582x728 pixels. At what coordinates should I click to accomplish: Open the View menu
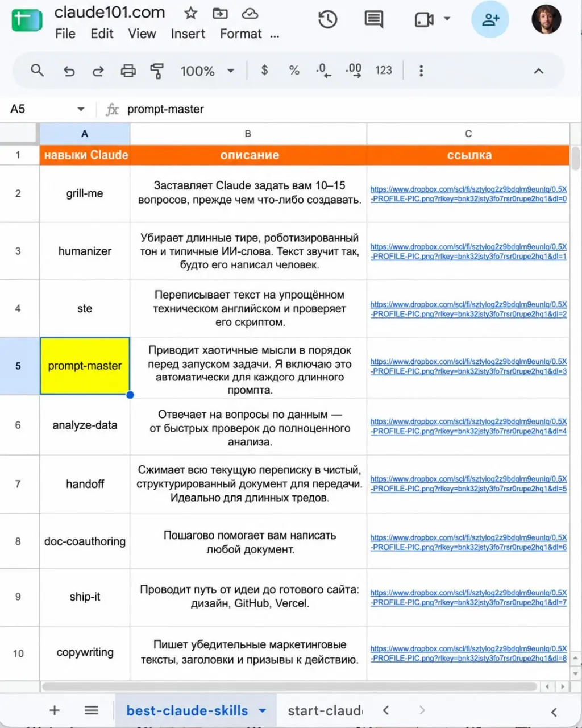[142, 34]
